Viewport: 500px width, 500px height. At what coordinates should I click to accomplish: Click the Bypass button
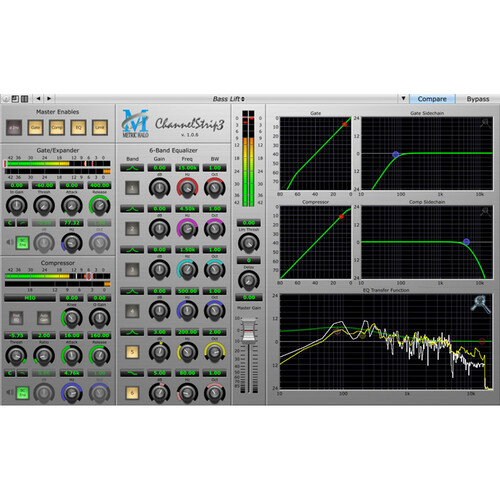point(478,99)
